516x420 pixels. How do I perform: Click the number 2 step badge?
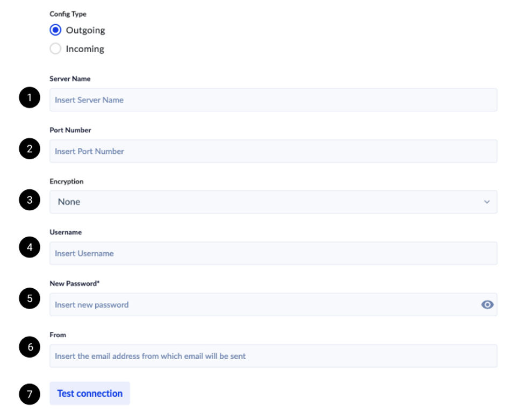tap(30, 149)
